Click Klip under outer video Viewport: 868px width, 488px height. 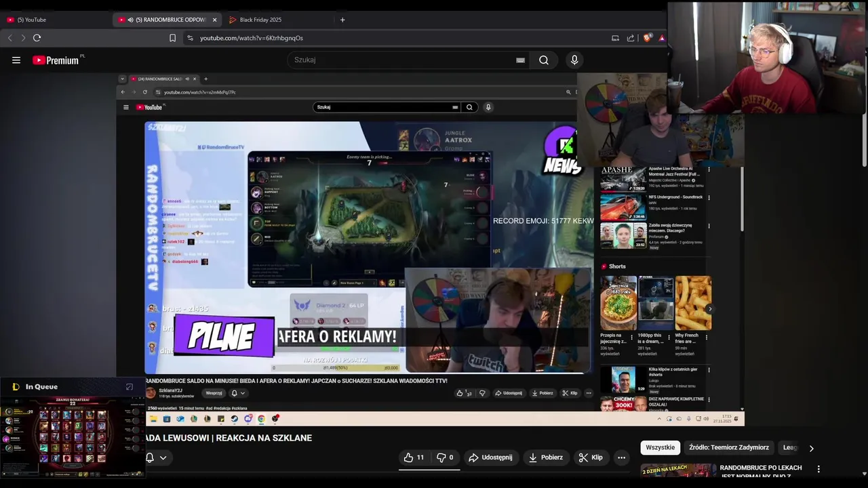click(591, 457)
